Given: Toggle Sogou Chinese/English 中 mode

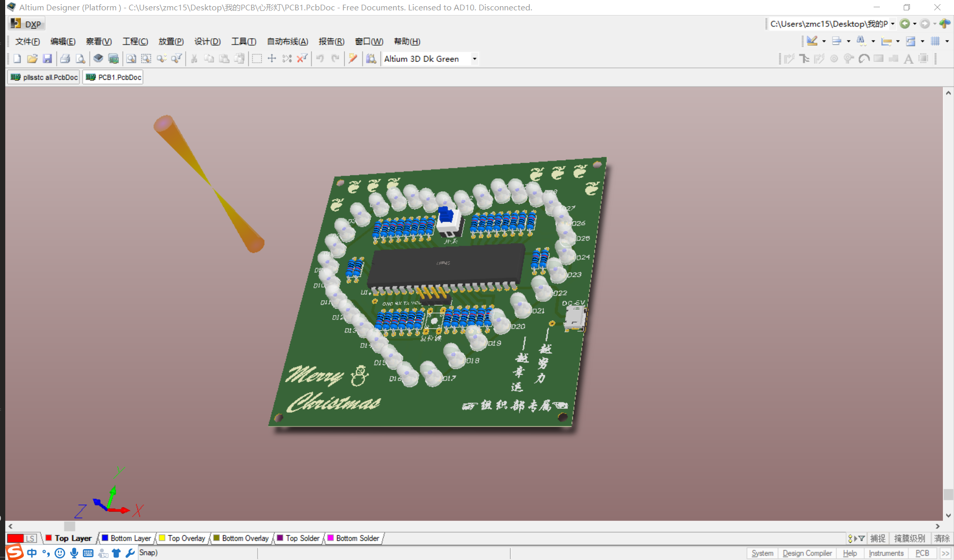Looking at the screenshot, I should [x=32, y=553].
